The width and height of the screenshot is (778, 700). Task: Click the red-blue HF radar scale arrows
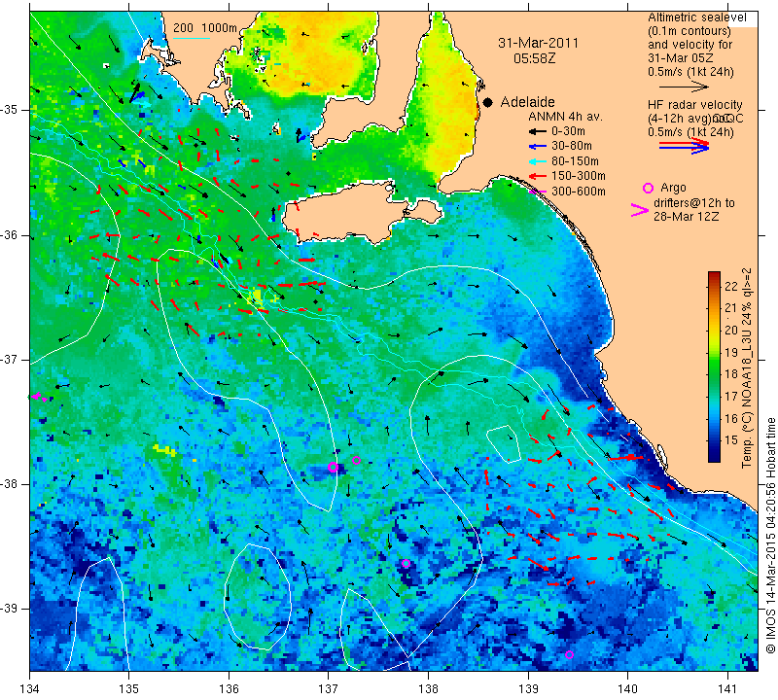pyautogui.click(x=685, y=146)
